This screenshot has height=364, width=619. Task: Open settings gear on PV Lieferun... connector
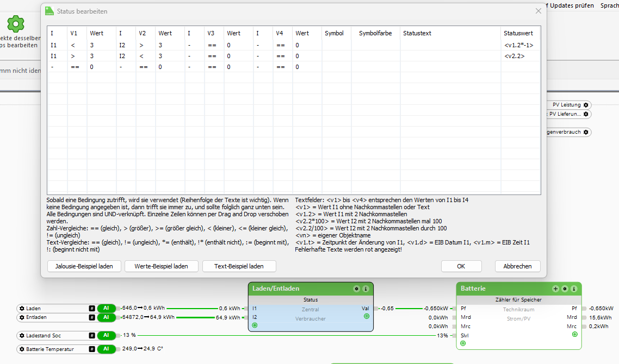pyautogui.click(x=586, y=114)
